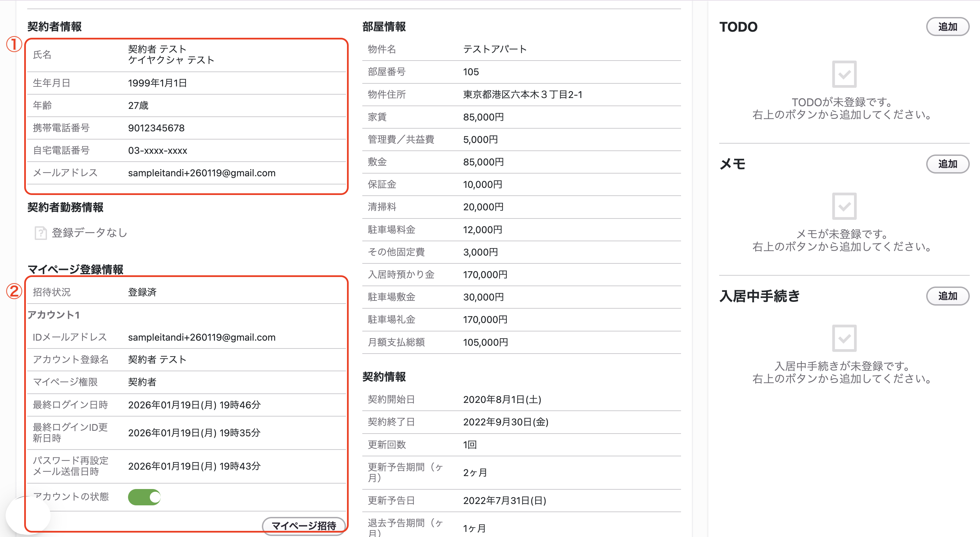Click the 入居時預かり金 value 170,000円
Viewport: 980px width, 537px height.
[x=486, y=275]
